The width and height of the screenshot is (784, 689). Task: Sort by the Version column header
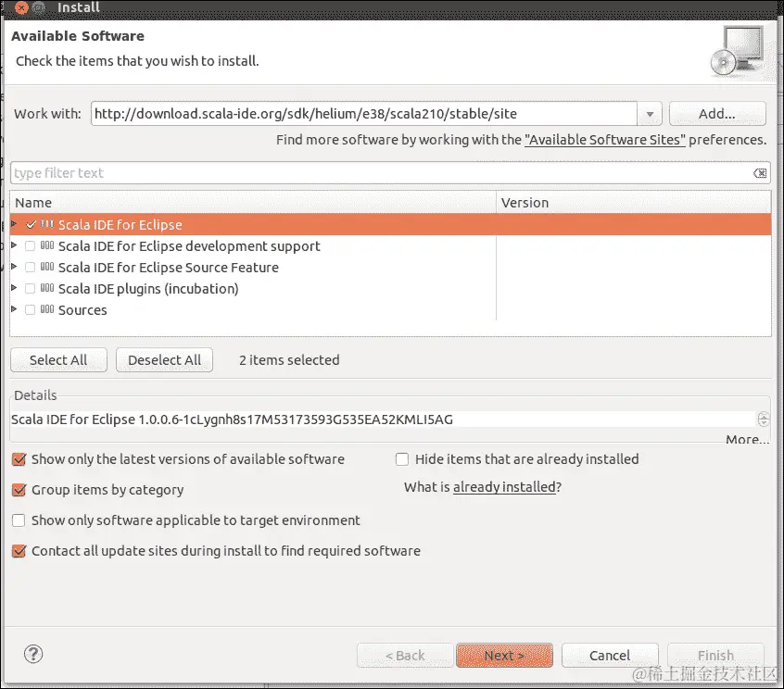pos(634,203)
